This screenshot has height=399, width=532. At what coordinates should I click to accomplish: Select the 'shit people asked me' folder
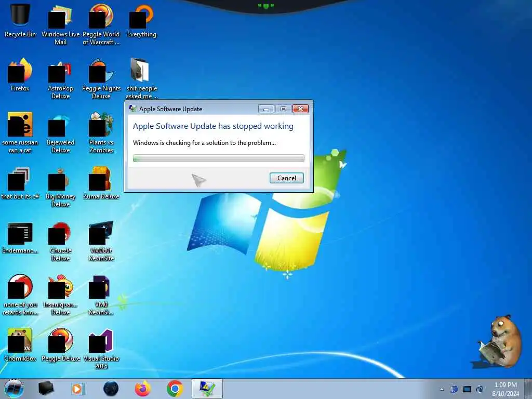141,78
